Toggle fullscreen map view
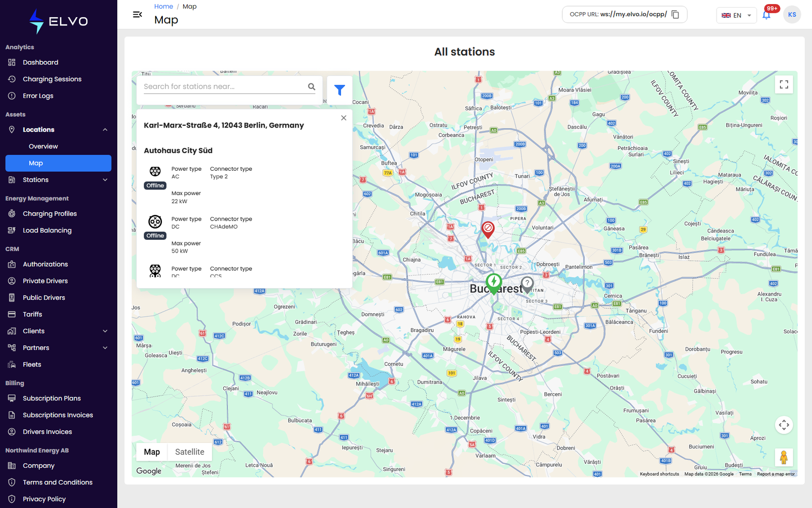Image resolution: width=812 pixels, height=508 pixels. [784, 84]
